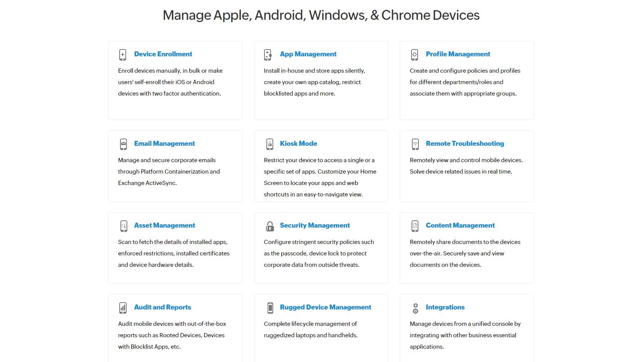Click the Email Management envelope icon
Image resolution: width=644 pixels, height=362 pixels.
123,144
